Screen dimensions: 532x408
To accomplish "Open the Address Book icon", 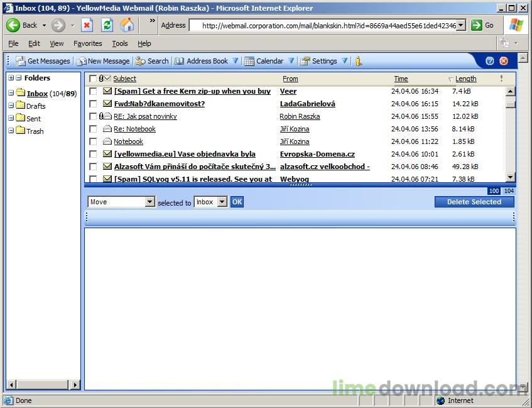I will [x=180, y=61].
